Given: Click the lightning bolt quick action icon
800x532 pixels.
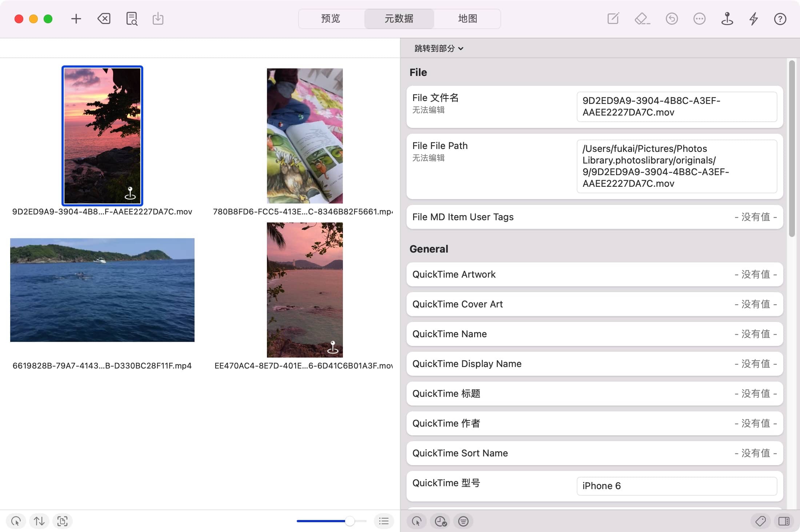Looking at the screenshot, I should (x=754, y=19).
